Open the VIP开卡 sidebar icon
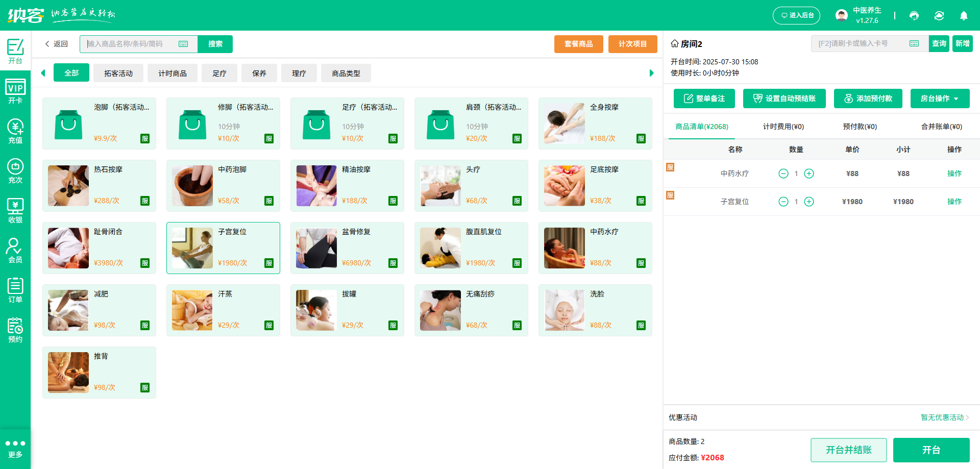Viewport: 980px width, 469px height. [x=15, y=91]
